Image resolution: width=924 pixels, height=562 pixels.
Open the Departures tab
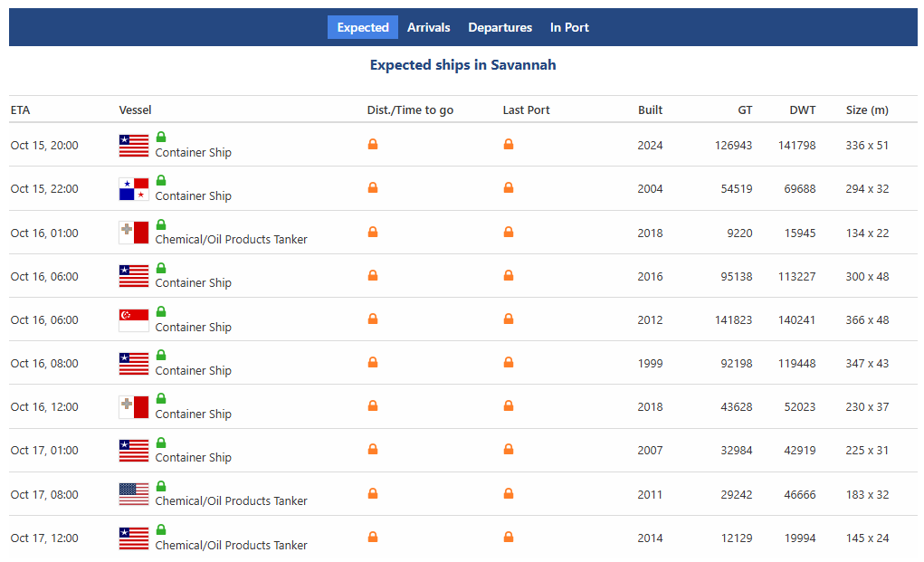click(x=500, y=27)
